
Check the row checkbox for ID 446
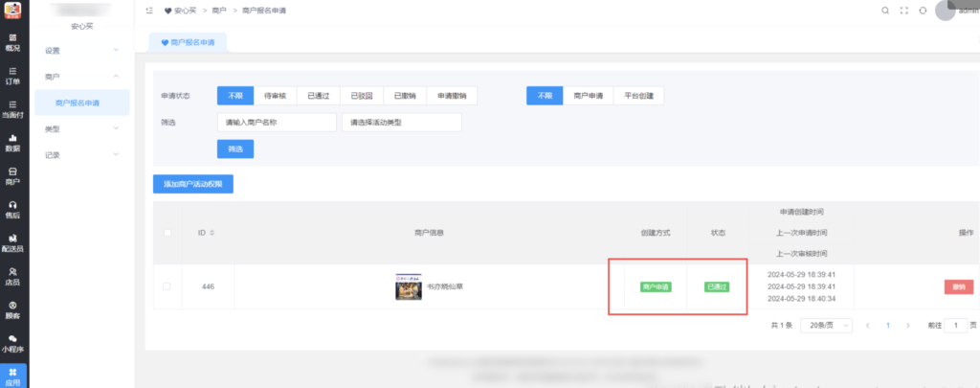tap(167, 286)
